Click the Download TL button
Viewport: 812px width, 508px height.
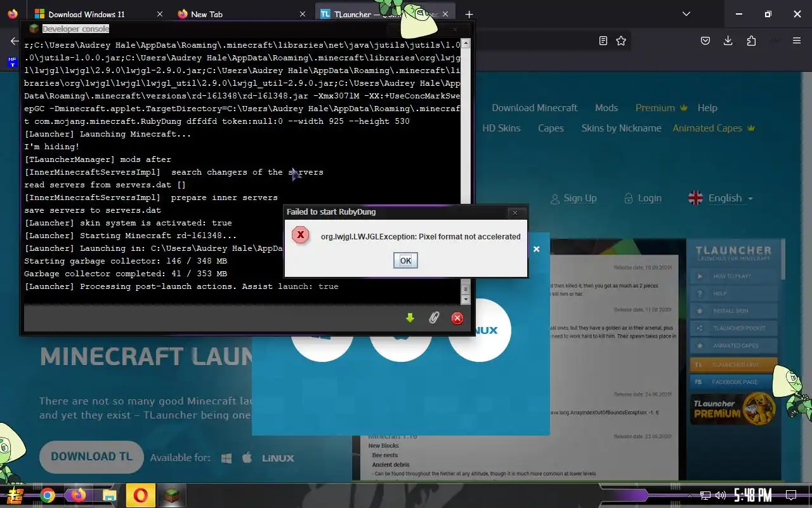point(91,457)
